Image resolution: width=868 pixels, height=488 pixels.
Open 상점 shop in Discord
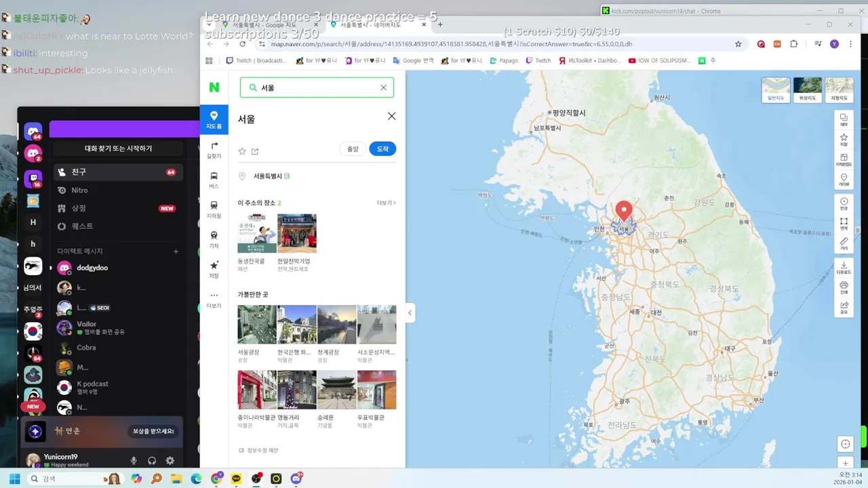[x=117, y=208]
